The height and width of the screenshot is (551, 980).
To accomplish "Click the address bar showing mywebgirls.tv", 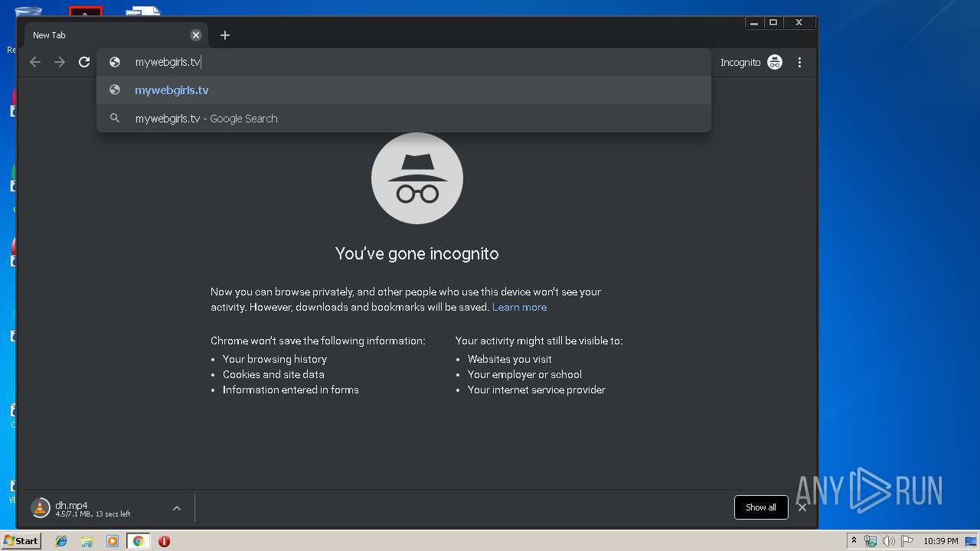I will click(x=403, y=62).
